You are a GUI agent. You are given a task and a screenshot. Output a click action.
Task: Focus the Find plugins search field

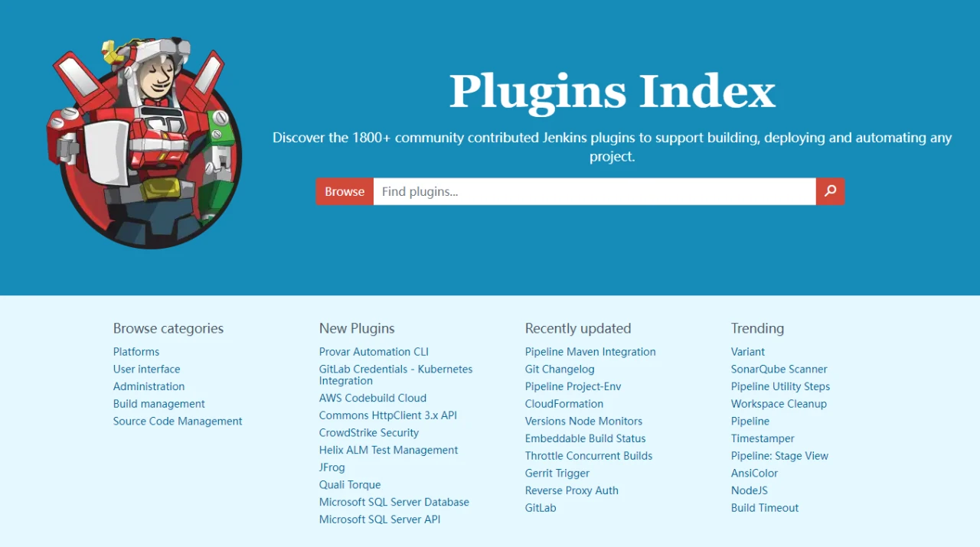pos(594,191)
